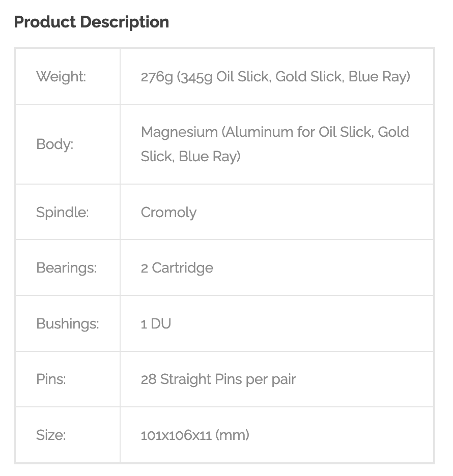Select the 2 Cartridge value
Image resolution: width=453 pixels, height=476 pixels.
[177, 267]
